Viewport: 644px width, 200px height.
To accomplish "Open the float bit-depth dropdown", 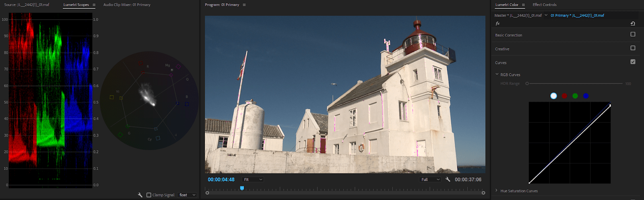I will (187, 195).
